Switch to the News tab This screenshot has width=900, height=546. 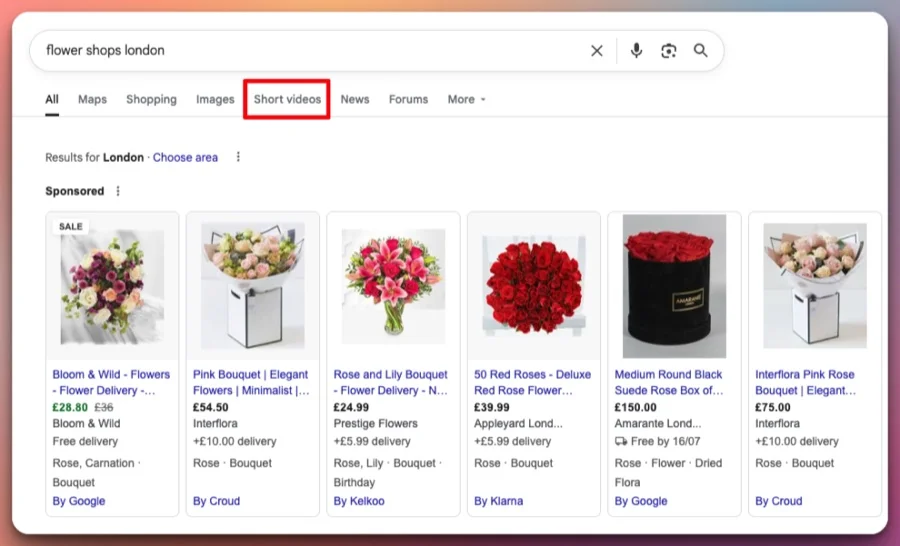[x=355, y=99]
